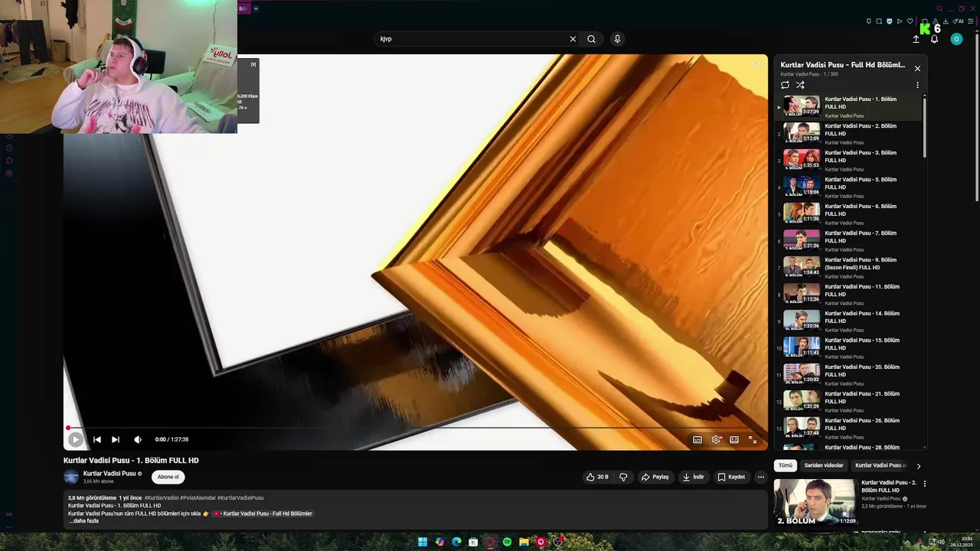Show more filter chips with arrow
Image resolution: width=980 pixels, height=551 pixels.
[x=919, y=465]
